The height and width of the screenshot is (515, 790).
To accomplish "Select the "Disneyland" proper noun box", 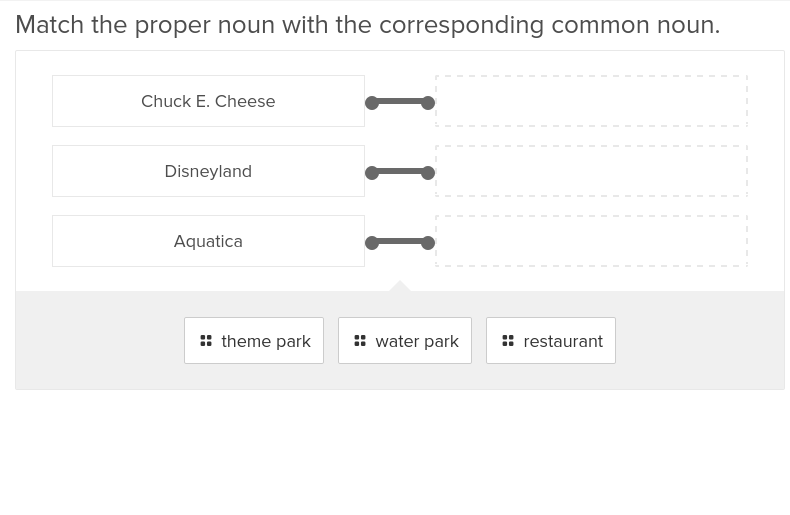I will coord(208,171).
